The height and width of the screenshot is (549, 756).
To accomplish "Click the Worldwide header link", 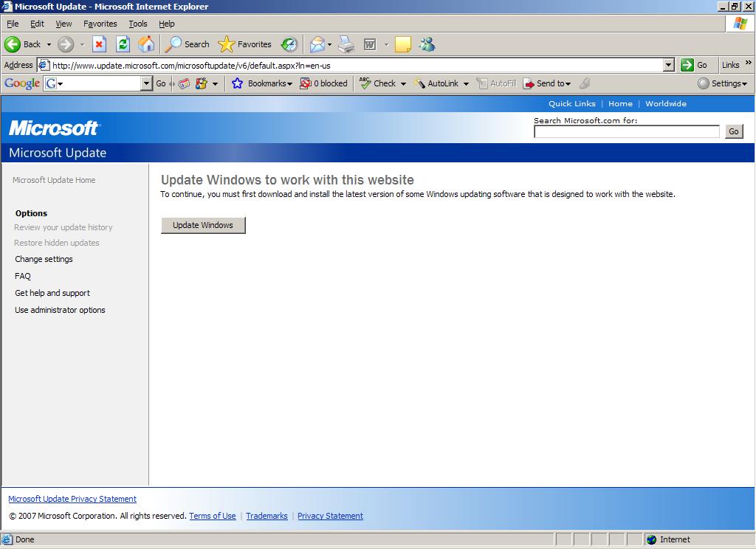I will point(666,103).
